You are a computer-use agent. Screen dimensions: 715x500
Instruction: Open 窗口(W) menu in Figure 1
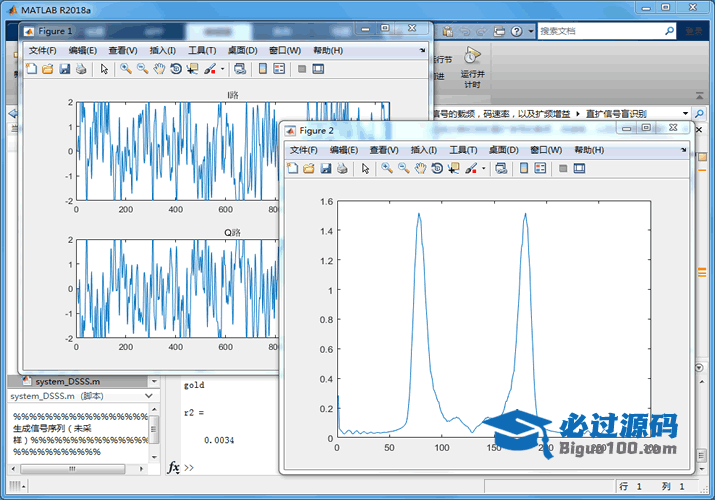click(285, 51)
